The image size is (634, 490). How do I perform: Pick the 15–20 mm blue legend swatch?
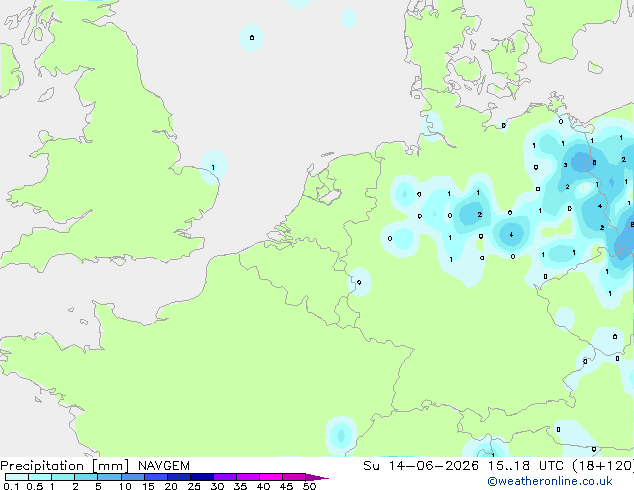click(x=155, y=477)
